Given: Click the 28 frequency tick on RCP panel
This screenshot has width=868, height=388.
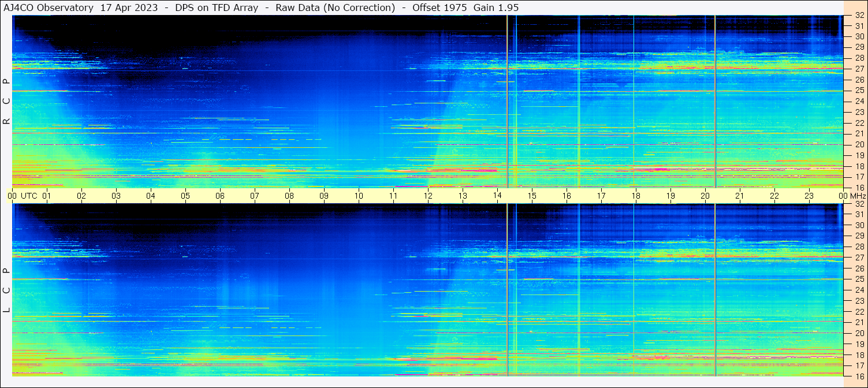Looking at the screenshot, I should [859, 58].
